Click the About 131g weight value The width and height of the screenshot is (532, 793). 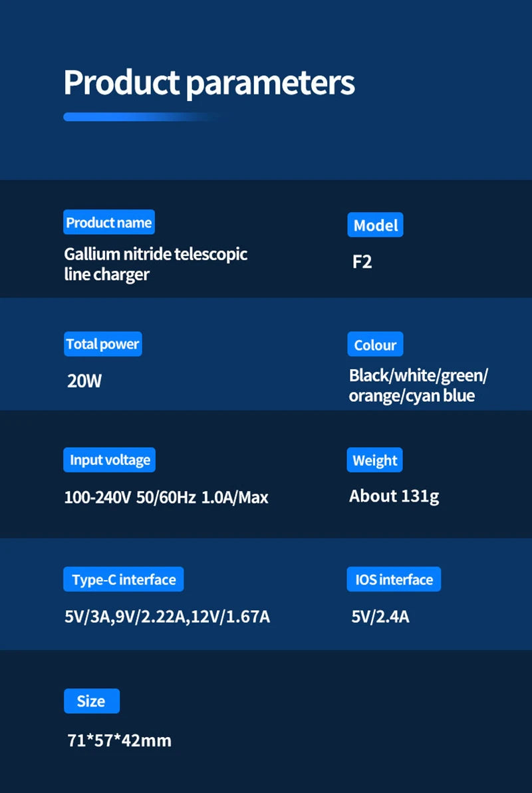(394, 496)
